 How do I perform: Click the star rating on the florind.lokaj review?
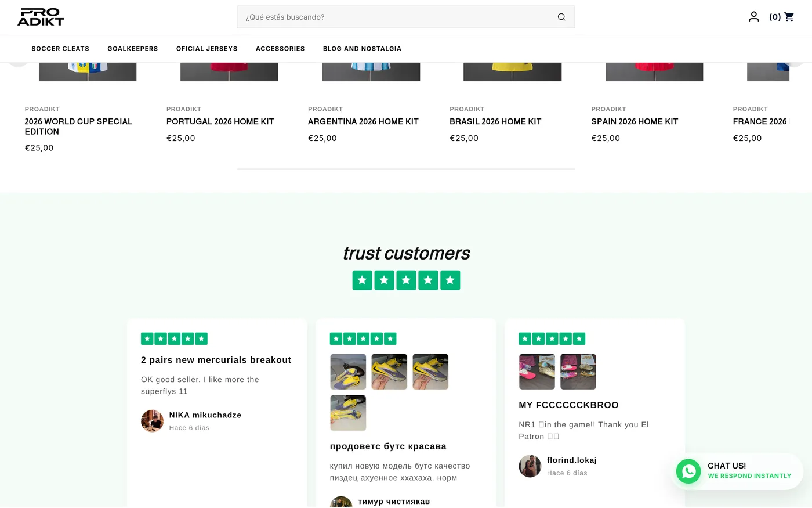552,338
